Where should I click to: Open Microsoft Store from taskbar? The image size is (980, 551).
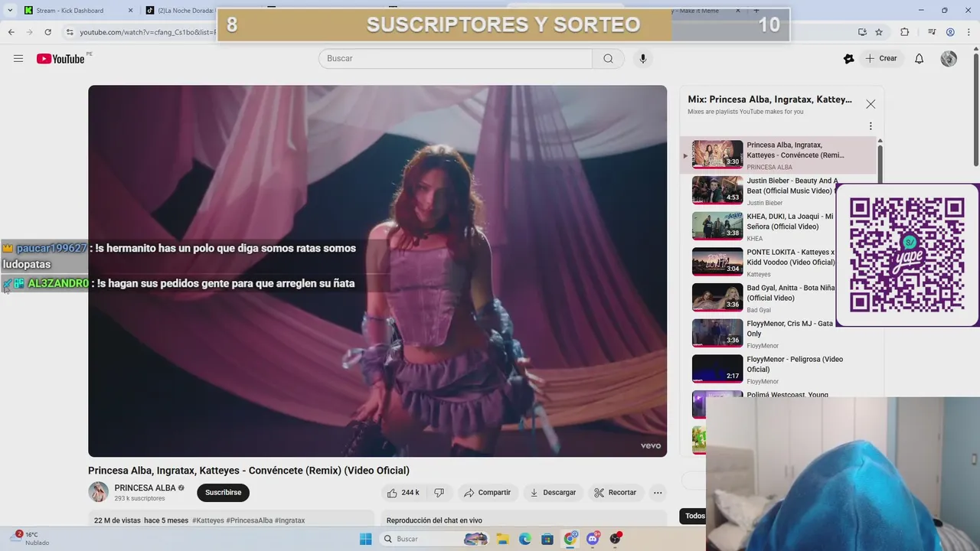pyautogui.click(x=547, y=539)
